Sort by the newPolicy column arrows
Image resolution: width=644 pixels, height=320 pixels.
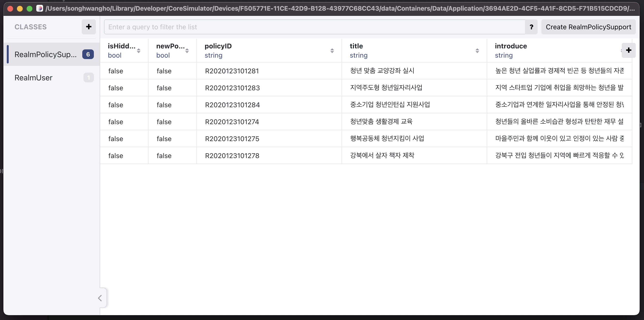(x=187, y=51)
